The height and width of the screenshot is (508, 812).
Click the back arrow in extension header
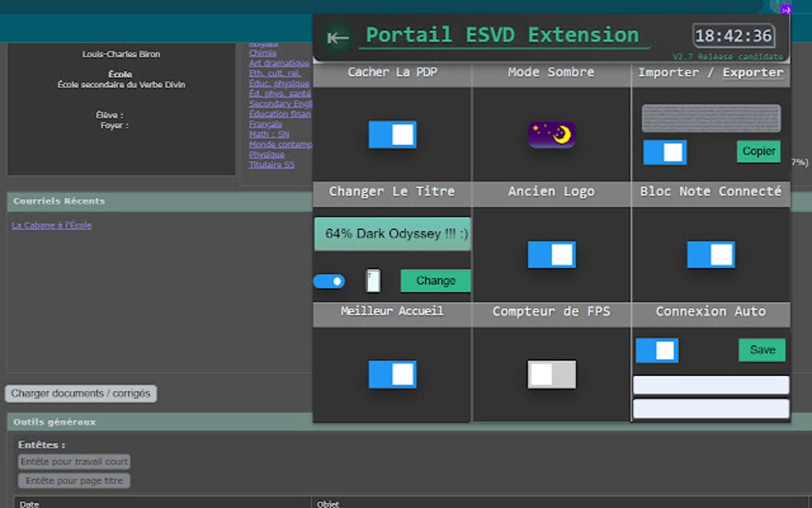pyautogui.click(x=337, y=37)
